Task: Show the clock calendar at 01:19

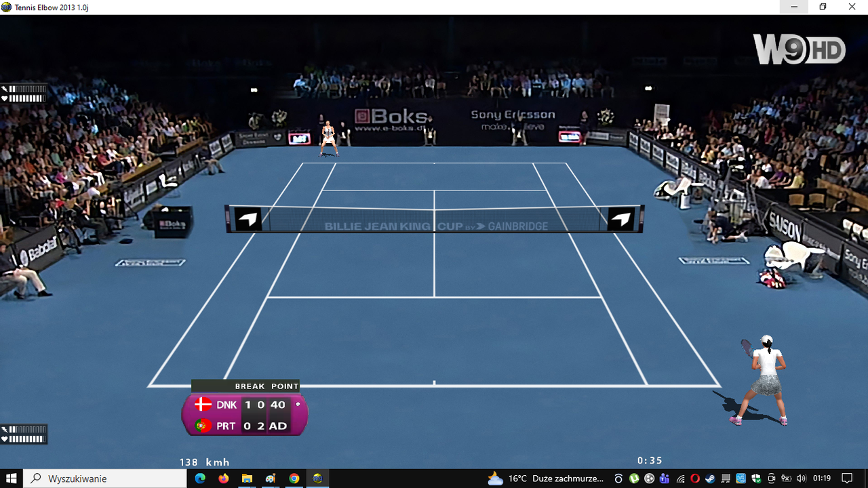Action: tap(822, 479)
